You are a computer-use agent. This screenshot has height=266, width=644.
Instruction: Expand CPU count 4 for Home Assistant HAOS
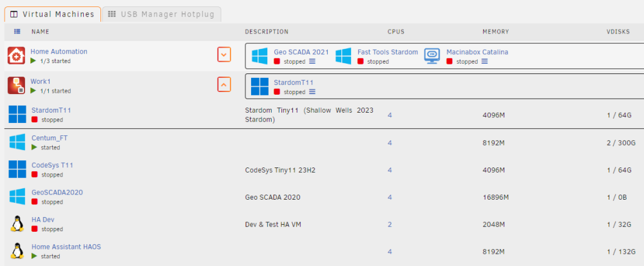tap(390, 252)
